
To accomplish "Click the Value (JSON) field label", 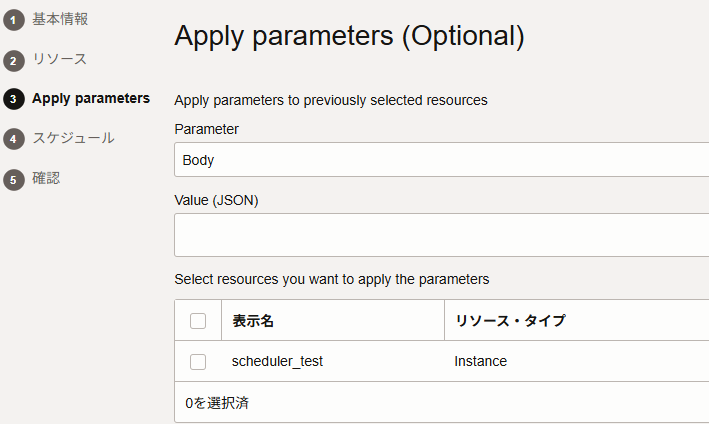I will [x=217, y=200].
